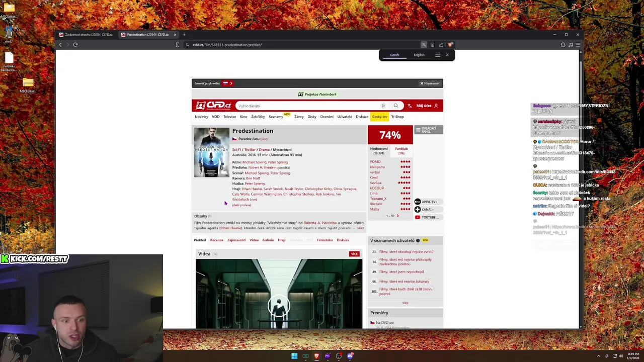
Task: Select Czech in translate popup
Action: (x=395, y=55)
